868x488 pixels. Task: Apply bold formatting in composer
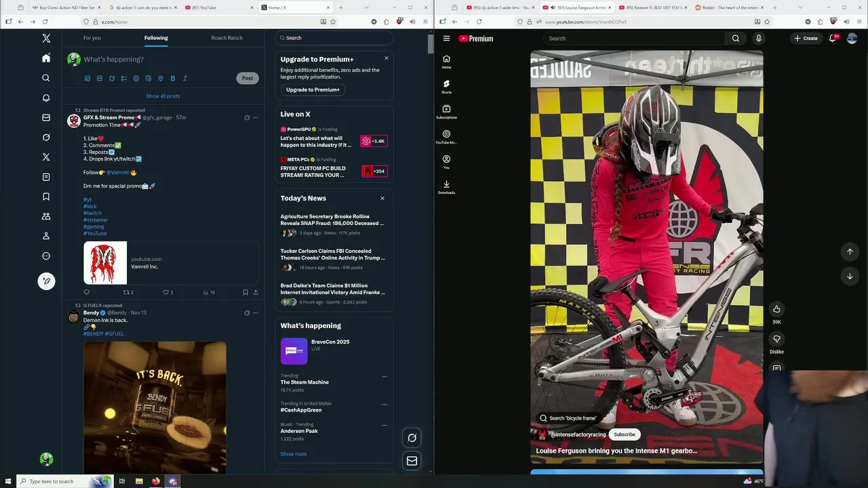[x=173, y=79]
